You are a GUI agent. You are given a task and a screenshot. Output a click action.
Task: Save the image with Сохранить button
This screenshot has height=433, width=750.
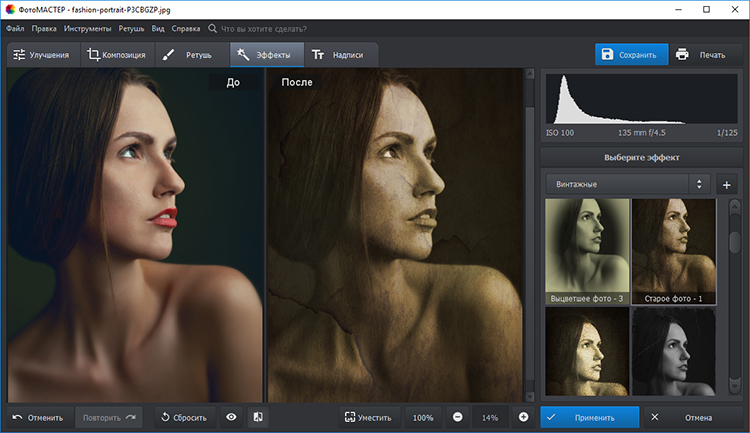627,54
